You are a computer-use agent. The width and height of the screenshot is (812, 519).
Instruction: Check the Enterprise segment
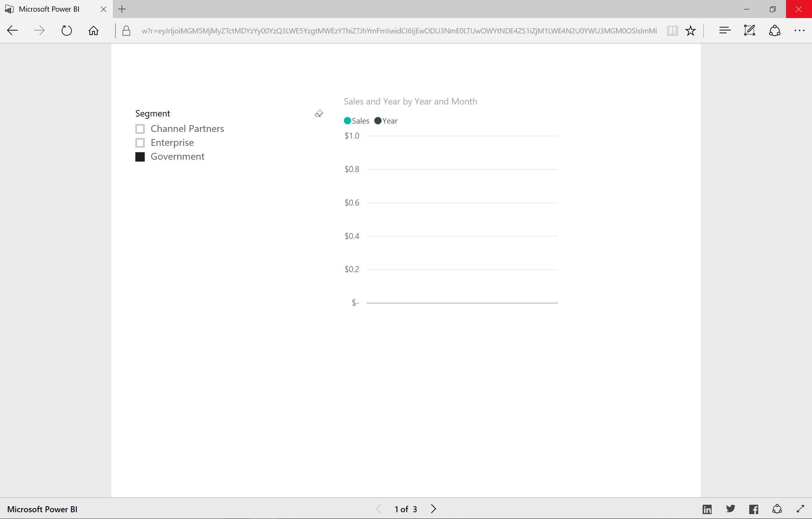tap(140, 142)
